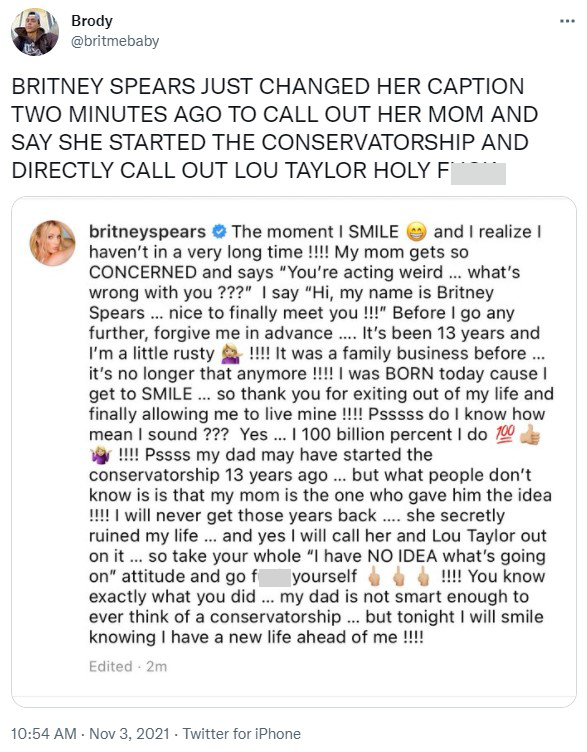Click the Twitter for iPhone source link
Viewport: 587px width, 752px height.
242,734
